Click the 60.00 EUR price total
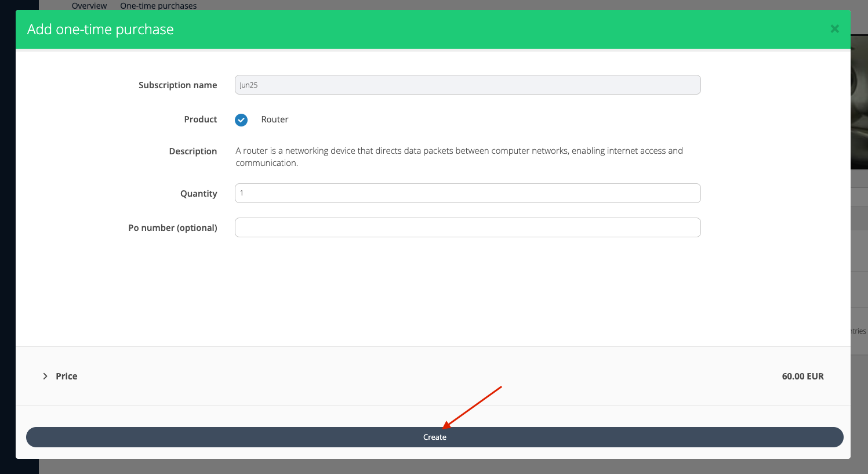868x474 pixels. 802,376
